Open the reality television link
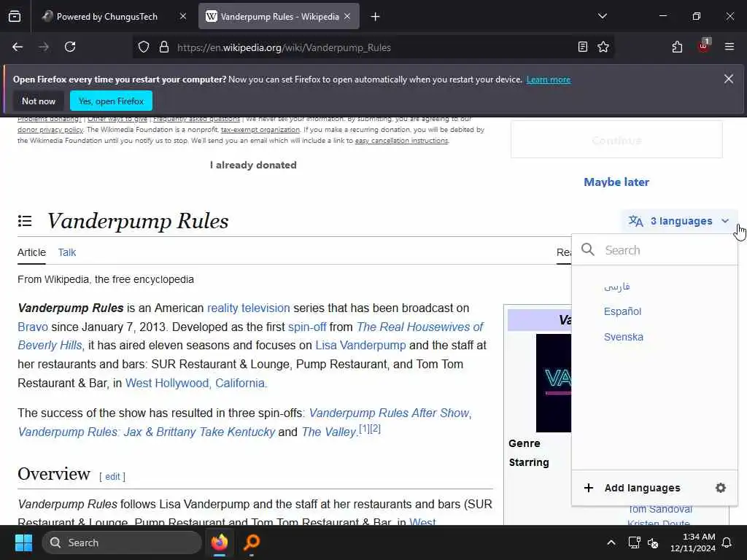The image size is (747, 560). tap(248, 308)
